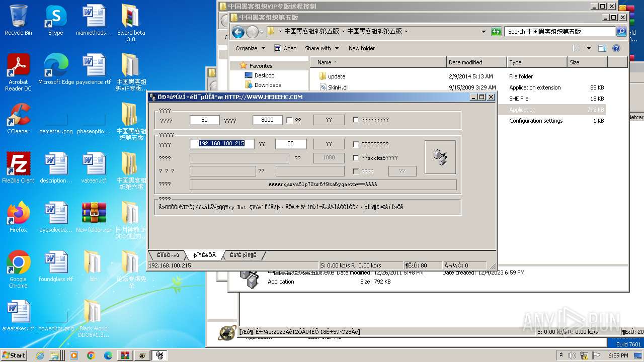The width and height of the screenshot is (644, 362).
Task: Select payscience.rtf document icon
Action: click(x=94, y=69)
